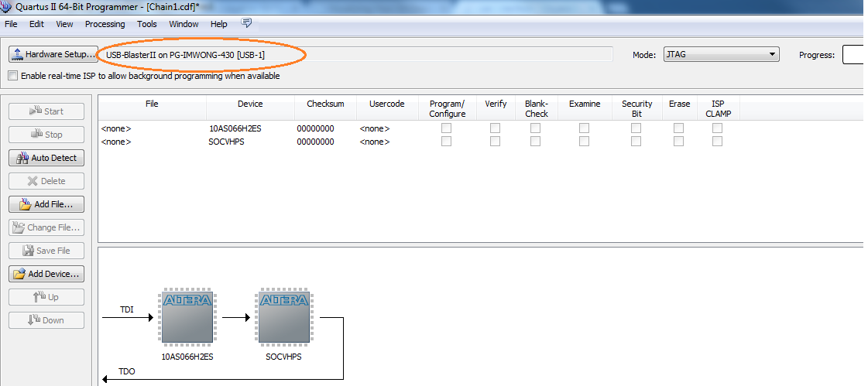Move device Down in chain

(x=46, y=320)
